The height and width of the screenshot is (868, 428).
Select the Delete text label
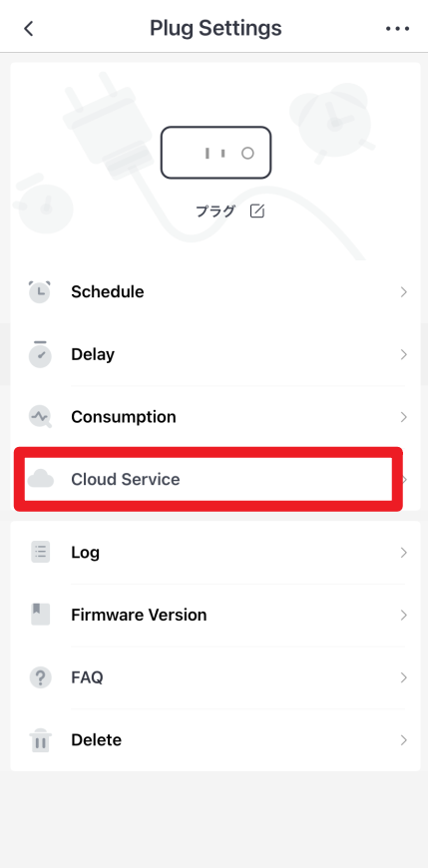[x=97, y=739]
